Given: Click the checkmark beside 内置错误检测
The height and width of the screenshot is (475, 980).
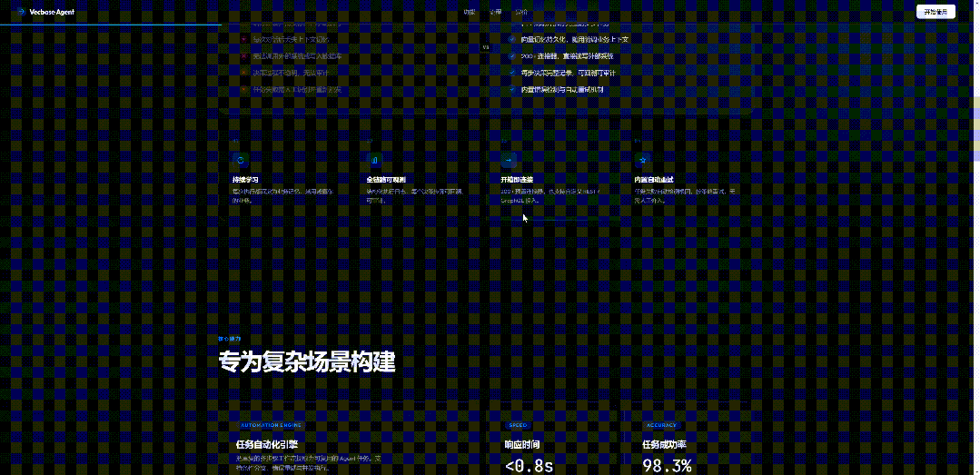Looking at the screenshot, I should coord(512,90).
